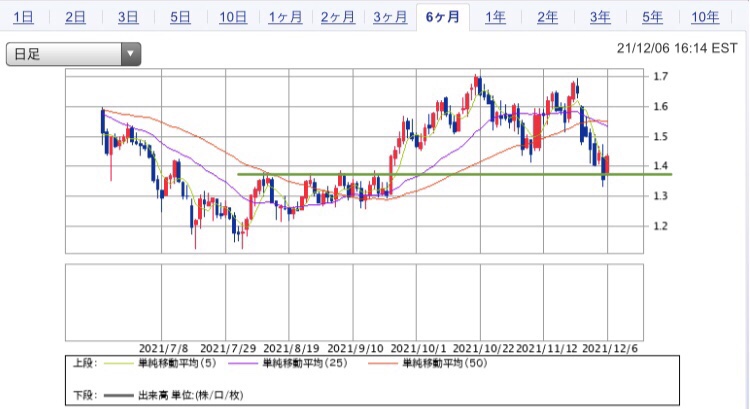Show the 2年 chart range

tap(547, 17)
